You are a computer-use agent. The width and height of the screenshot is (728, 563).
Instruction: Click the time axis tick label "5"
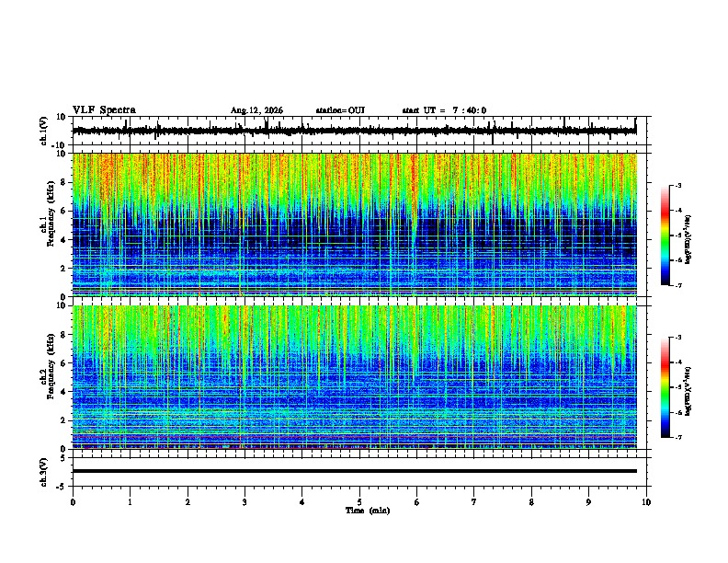(359, 502)
